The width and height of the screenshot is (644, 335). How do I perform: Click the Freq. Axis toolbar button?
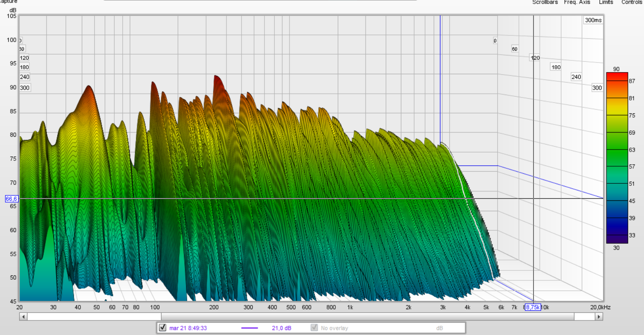click(x=577, y=2)
